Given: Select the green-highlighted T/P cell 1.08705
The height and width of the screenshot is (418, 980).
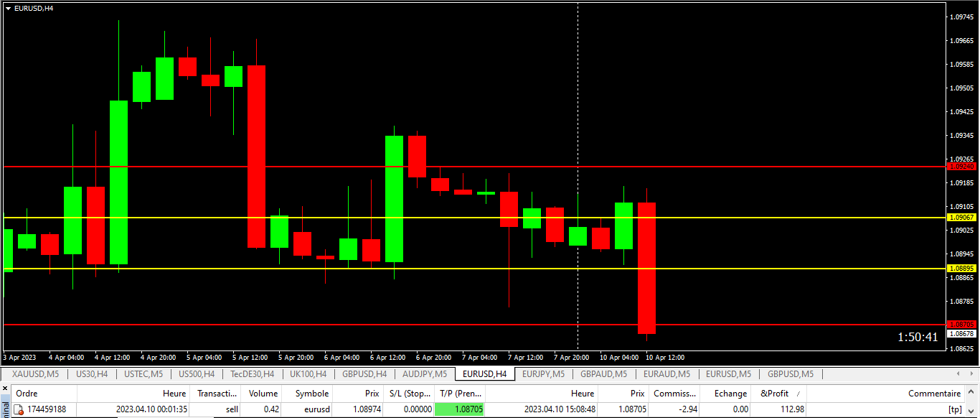Looking at the screenshot, I should (459, 409).
